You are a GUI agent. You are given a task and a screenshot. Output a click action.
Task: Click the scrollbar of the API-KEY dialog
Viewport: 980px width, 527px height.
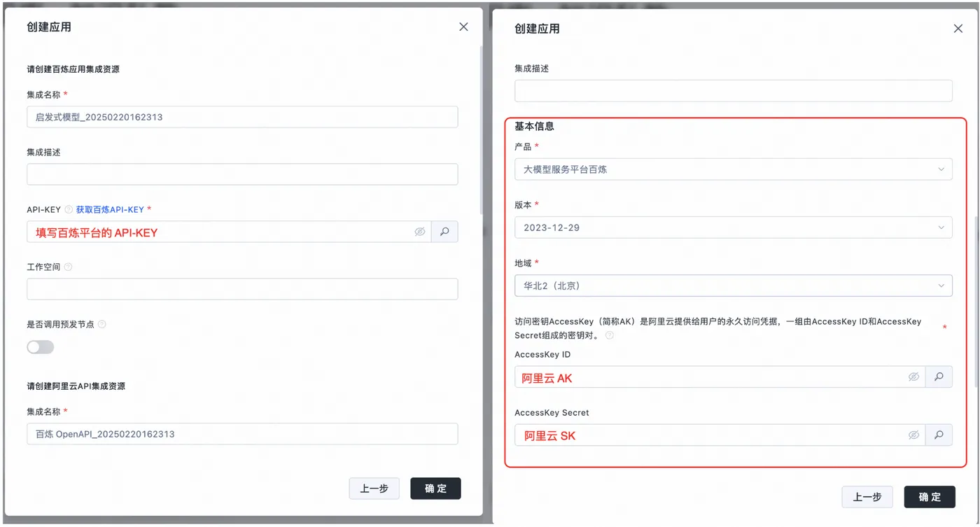480,129
